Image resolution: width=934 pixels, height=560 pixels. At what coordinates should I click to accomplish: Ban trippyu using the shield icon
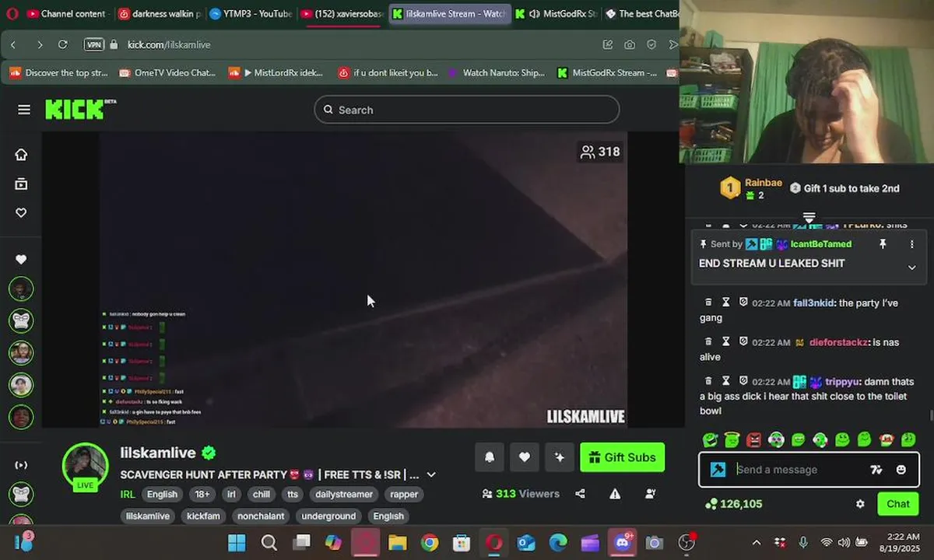pos(743,381)
